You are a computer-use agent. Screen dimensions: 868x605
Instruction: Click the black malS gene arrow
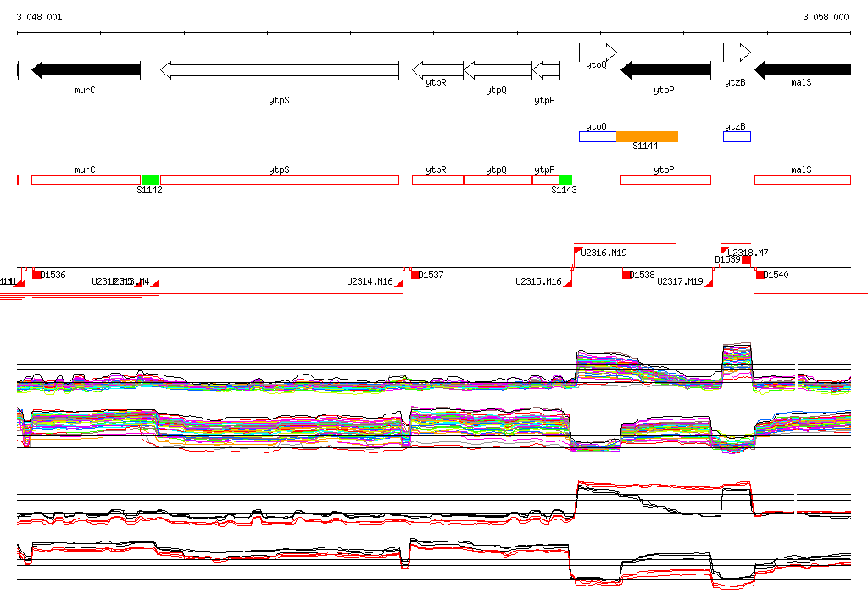803,70
